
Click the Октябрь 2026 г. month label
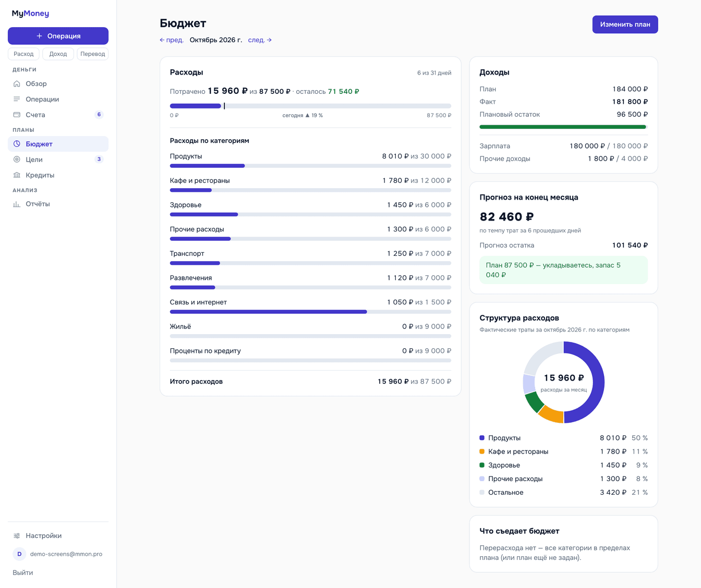(x=216, y=40)
